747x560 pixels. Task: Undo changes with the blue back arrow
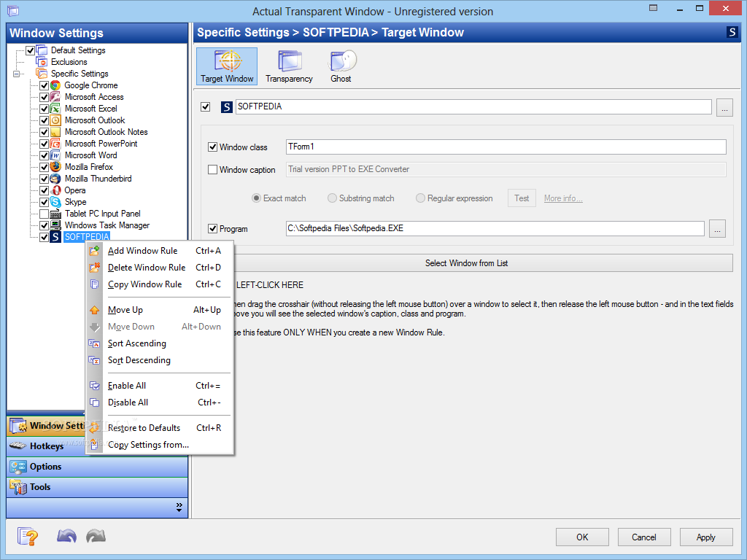[x=66, y=536]
